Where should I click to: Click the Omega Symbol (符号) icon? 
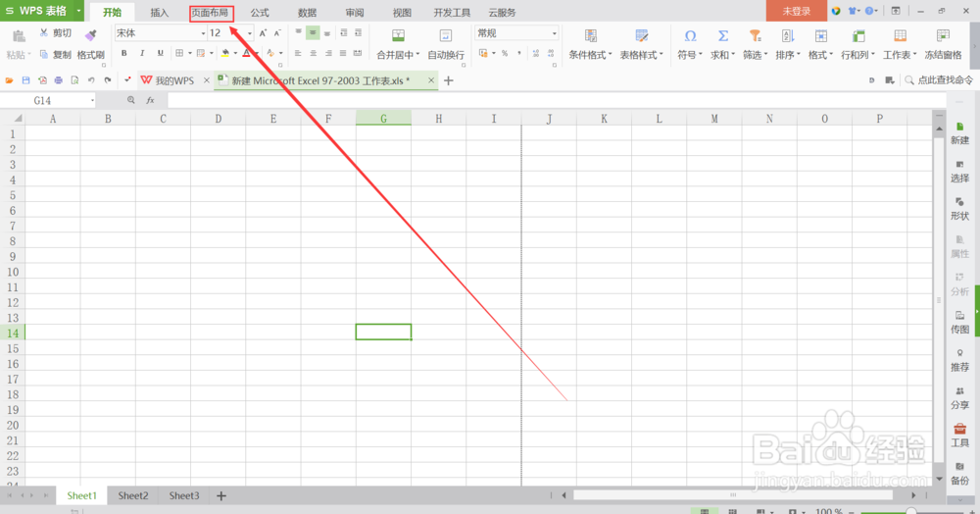tap(690, 35)
